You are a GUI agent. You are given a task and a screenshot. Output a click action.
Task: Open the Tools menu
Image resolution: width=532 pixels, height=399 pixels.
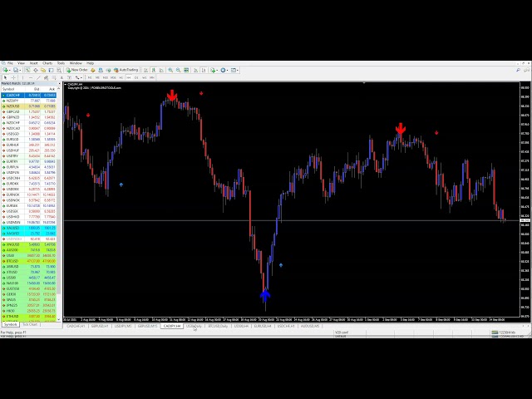pos(61,63)
